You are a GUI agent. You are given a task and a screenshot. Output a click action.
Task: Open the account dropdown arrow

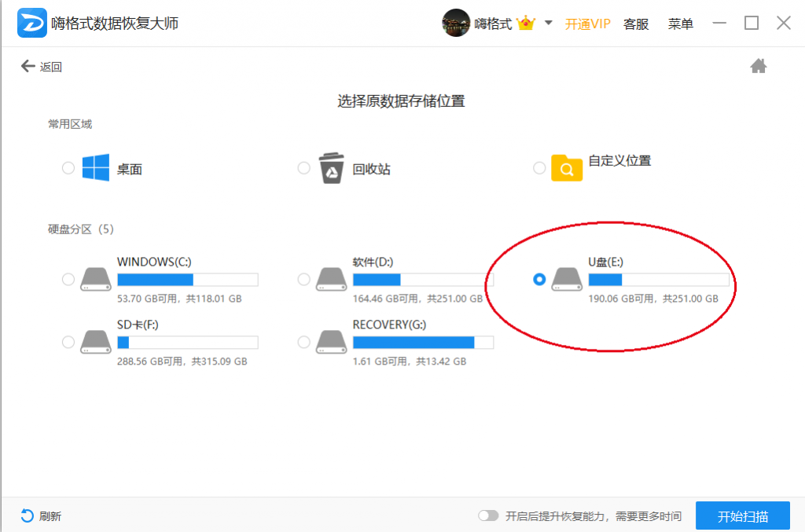click(x=548, y=23)
